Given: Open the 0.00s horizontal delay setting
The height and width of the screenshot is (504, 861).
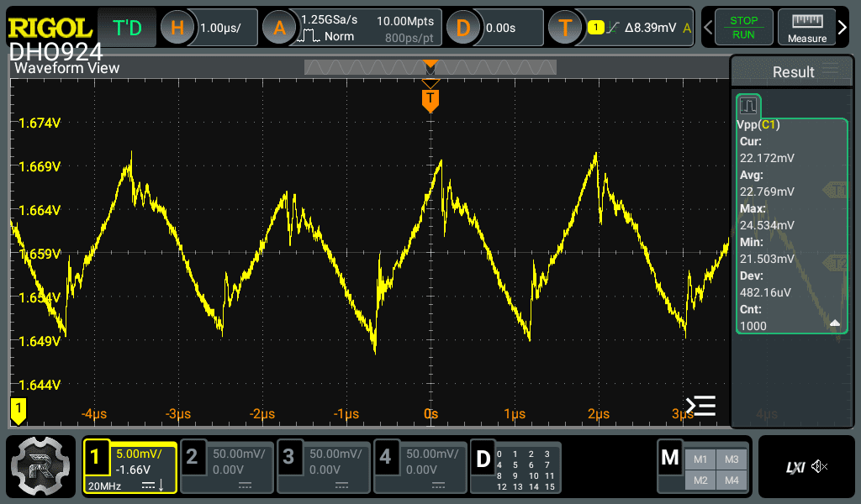Looking at the screenshot, I should tap(500, 28).
